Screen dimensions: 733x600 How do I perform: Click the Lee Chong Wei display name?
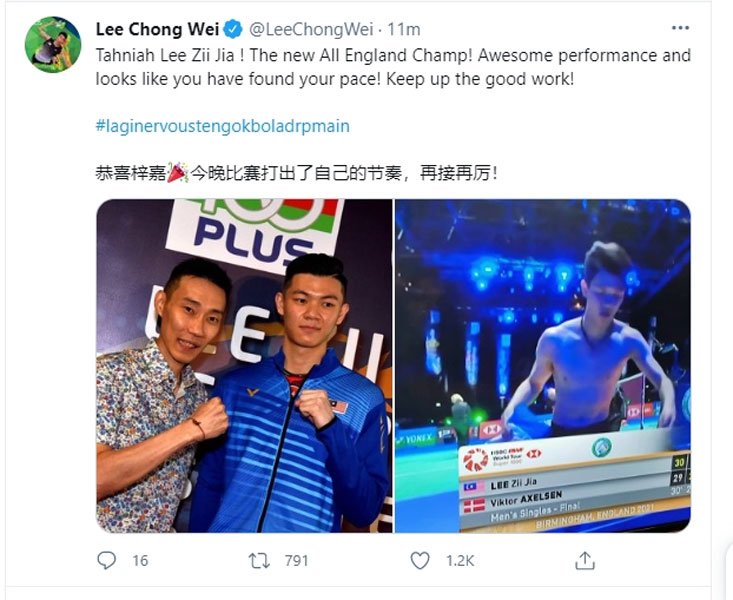tap(158, 29)
